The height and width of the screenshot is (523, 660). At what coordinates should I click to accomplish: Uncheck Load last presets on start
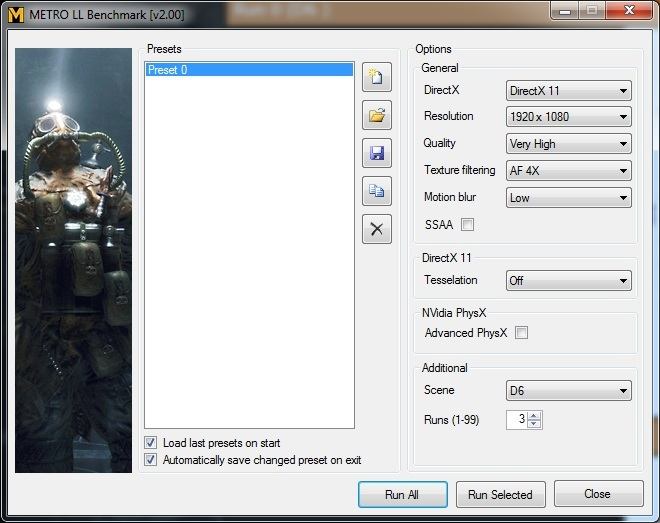pos(151,443)
